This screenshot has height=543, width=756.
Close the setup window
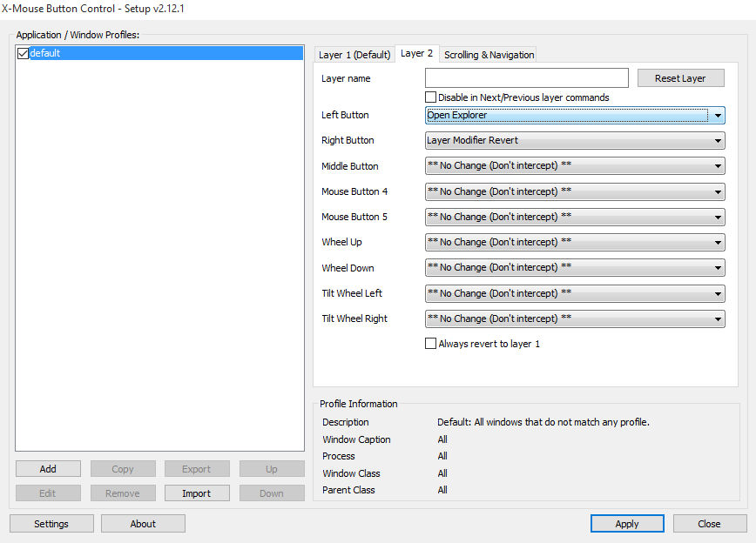(709, 524)
